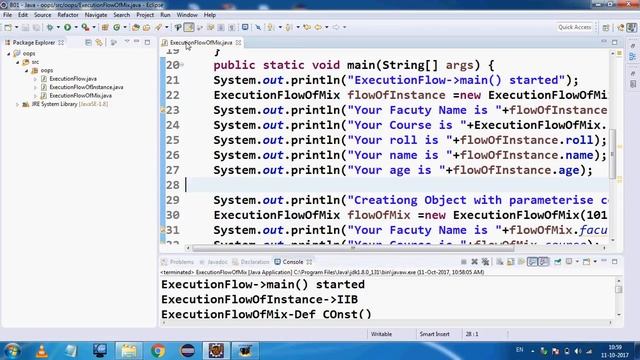Click the Run Last Tool (external tools) icon
This screenshot has width=640, height=360.
(x=85, y=27)
